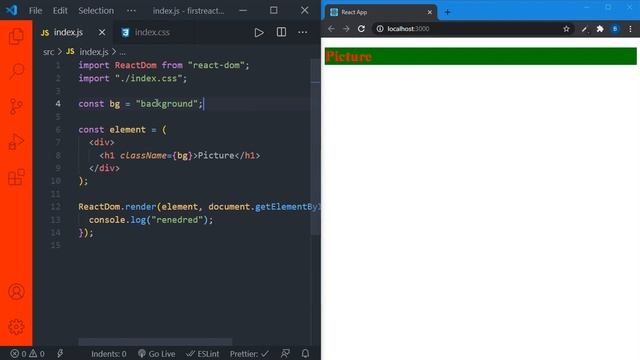Viewport: 640px width, 360px height.
Task: Start the Go Live server
Action: tap(156, 353)
